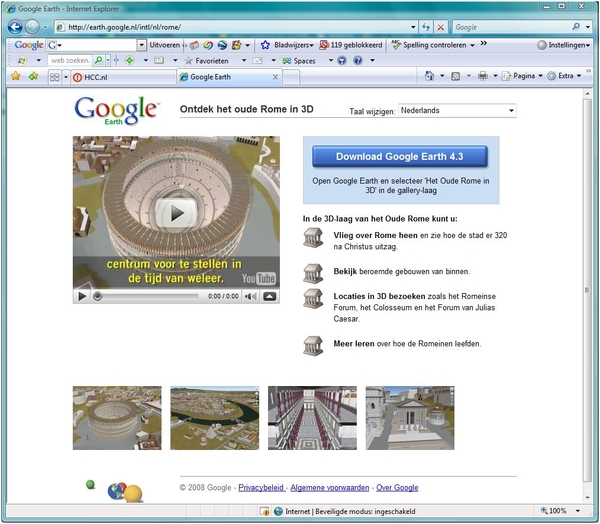This screenshot has width=600, height=524.
Task: Play the video with the big center button
Action: (x=176, y=213)
